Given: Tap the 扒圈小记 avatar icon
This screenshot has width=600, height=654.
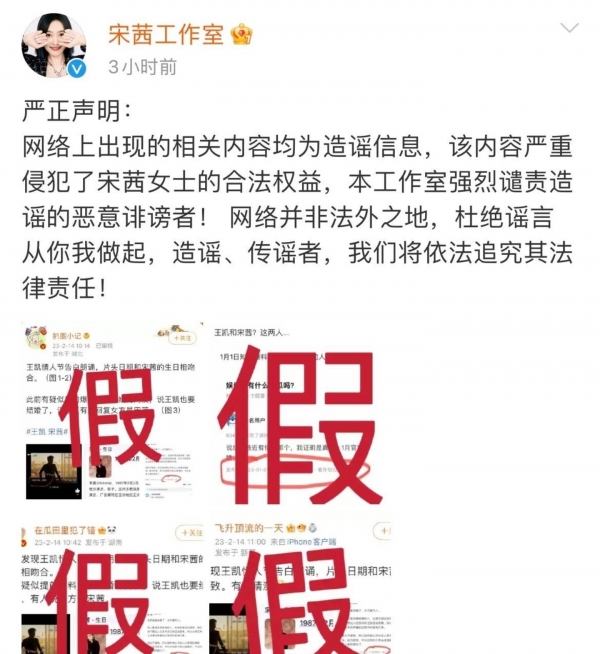Looking at the screenshot, I should pyautogui.click(x=36, y=338).
